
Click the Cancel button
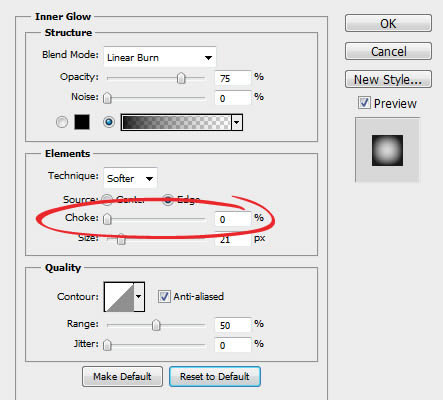pyautogui.click(x=388, y=51)
